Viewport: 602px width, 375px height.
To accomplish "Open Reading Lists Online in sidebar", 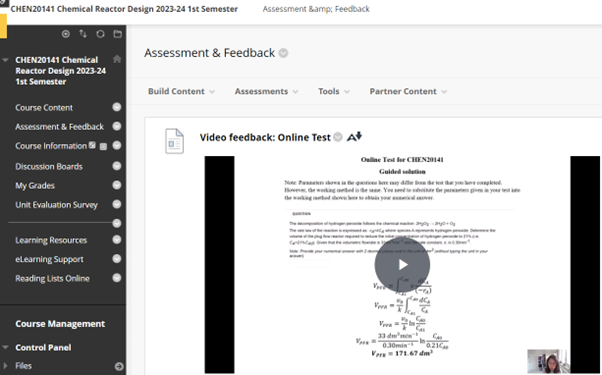I will (x=52, y=279).
